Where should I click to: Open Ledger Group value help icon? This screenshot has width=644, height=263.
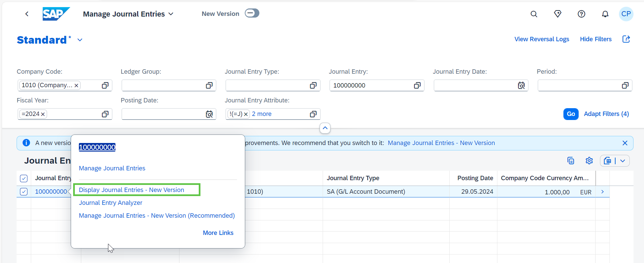[209, 86]
